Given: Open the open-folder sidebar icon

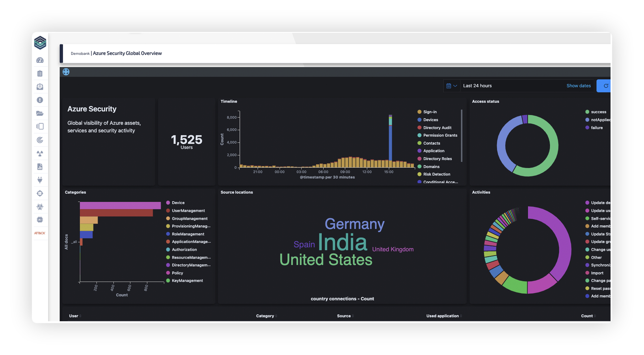Looking at the screenshot, I should coord(40,113).
